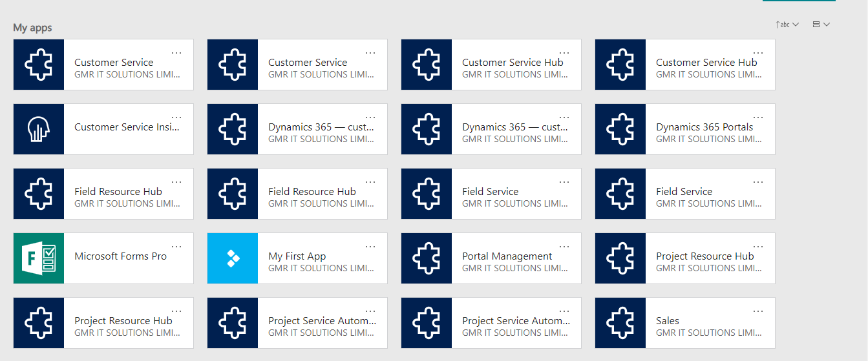Click the publisher text under My First App
The image size is (868, 361).
click(x=321, y=268)
